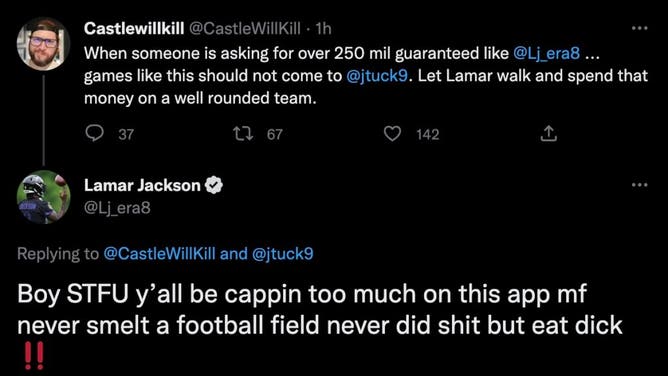This screenshot has height=376, width=668.
Task: Open the Lamar Jackson display name
Action: tap(142, 185)
